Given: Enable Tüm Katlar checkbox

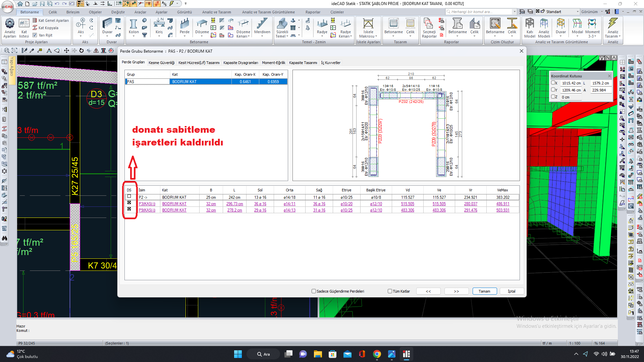Looking at the screenshot, I should [390, 291].
